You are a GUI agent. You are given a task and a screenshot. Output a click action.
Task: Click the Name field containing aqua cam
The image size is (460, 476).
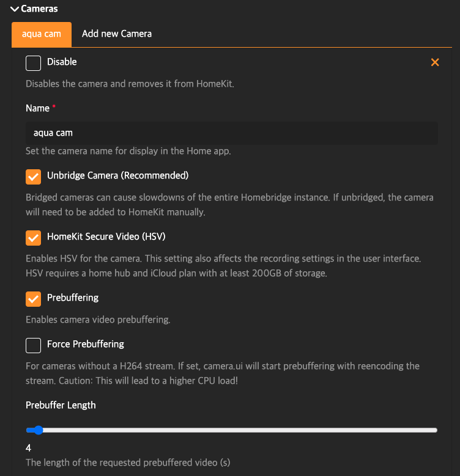pyautogui.click(x=231, y=133)
